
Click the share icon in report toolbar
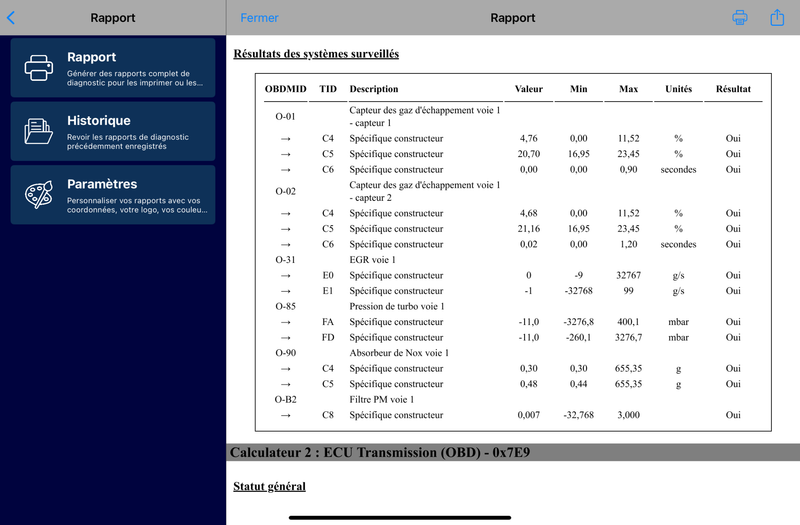point(777,17)
